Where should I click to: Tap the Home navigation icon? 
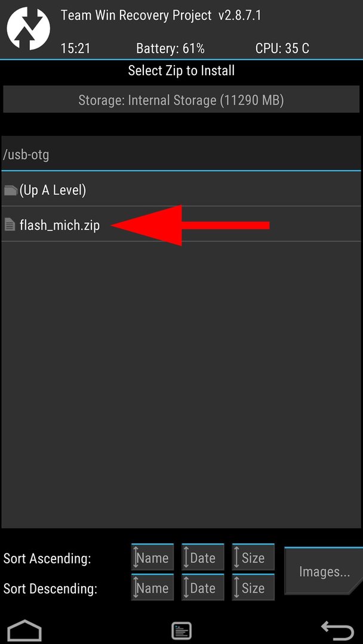(x=24, y=630)
